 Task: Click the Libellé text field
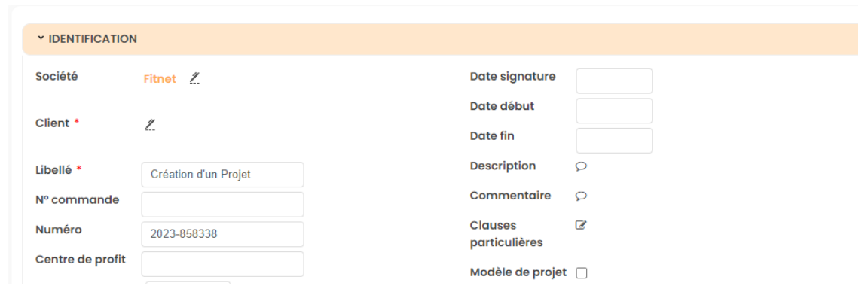click(x=222, y=175)
